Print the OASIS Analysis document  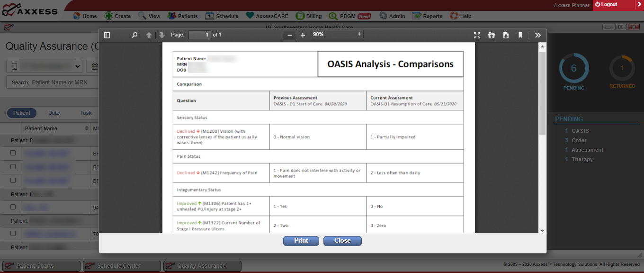301,241
